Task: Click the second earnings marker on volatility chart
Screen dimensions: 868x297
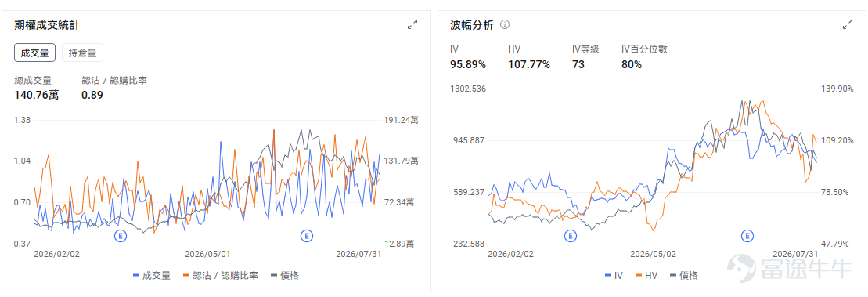Action: pyautogui.click(x=747, y=236)
